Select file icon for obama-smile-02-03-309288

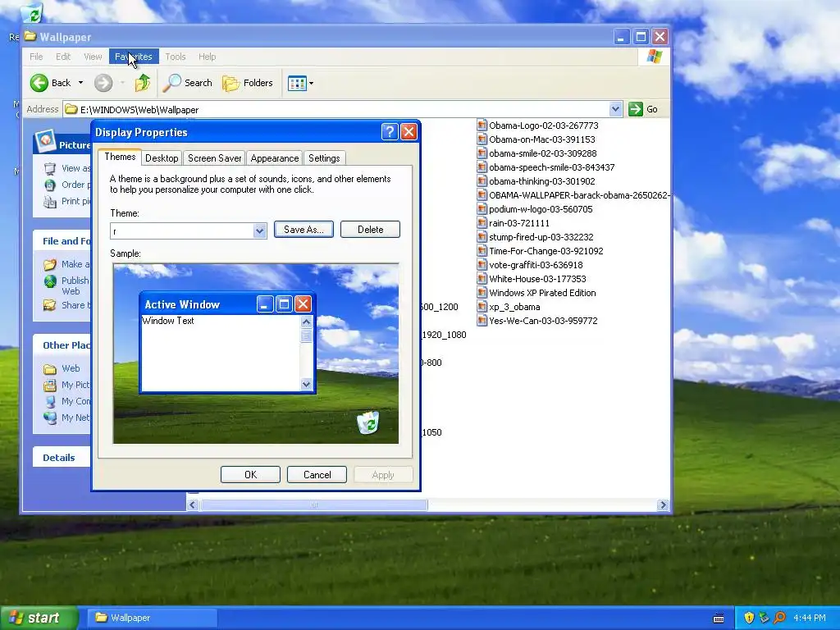[x=482, y=153]
